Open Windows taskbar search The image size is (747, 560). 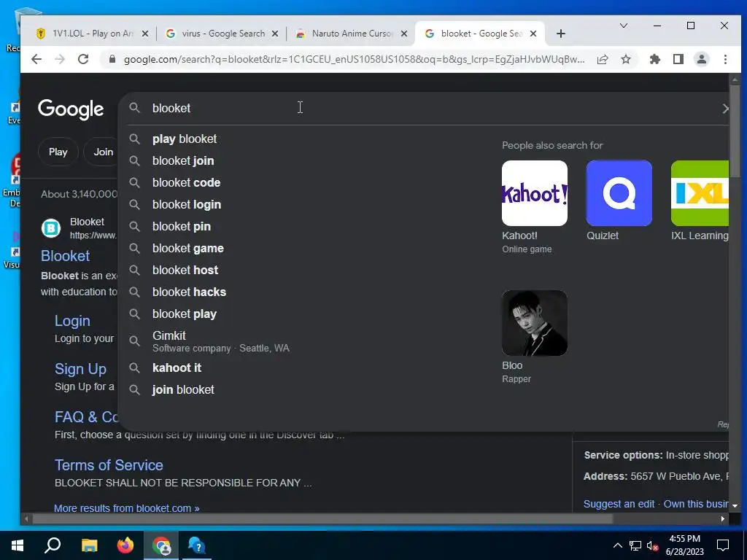[x=53, y=545]
